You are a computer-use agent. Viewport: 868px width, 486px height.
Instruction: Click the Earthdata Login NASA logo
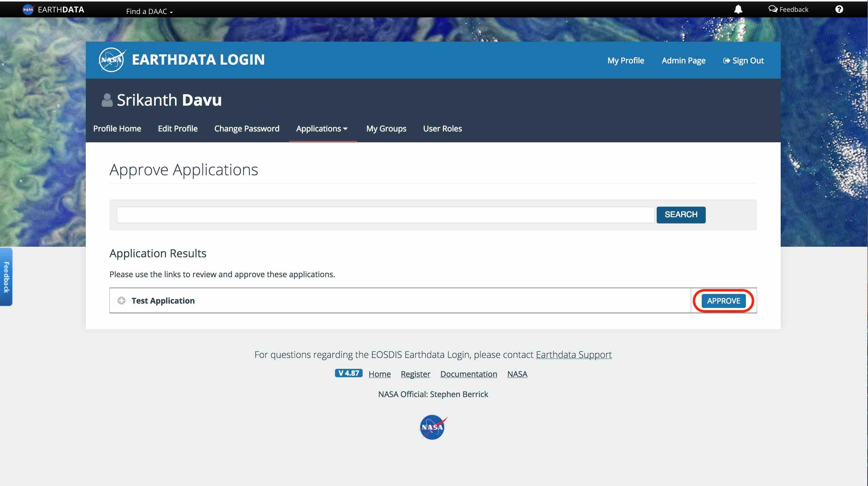[x=112, y=60]
